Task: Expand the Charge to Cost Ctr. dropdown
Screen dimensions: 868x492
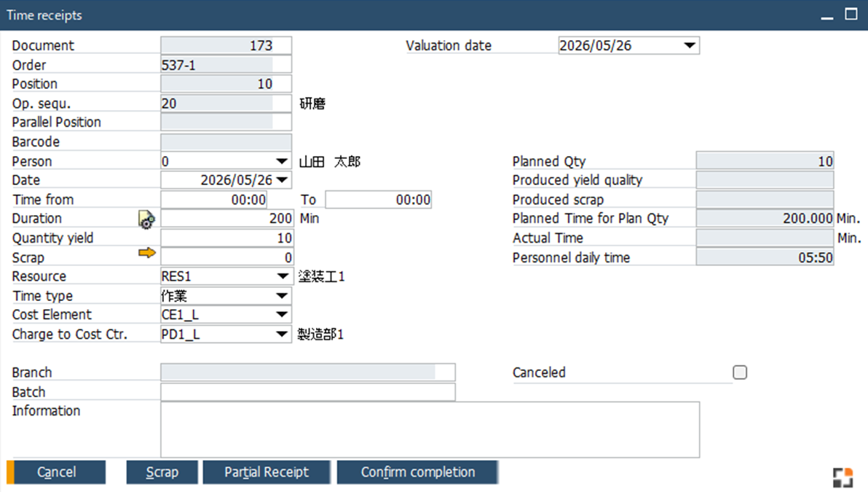Action: point(282,334)
